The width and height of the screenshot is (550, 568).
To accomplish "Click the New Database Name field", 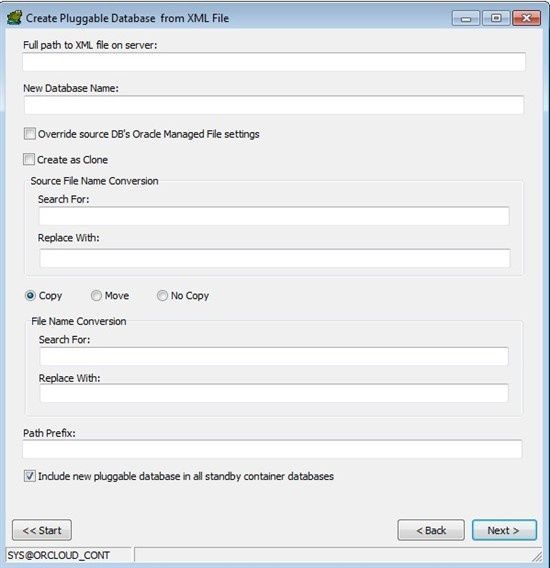I will 274,105.
